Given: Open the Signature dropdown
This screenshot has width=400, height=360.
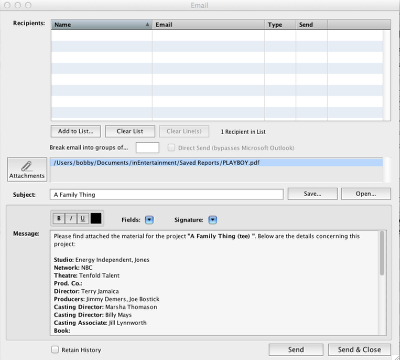Looking at the screenshot, I should [x=213, y=220].
